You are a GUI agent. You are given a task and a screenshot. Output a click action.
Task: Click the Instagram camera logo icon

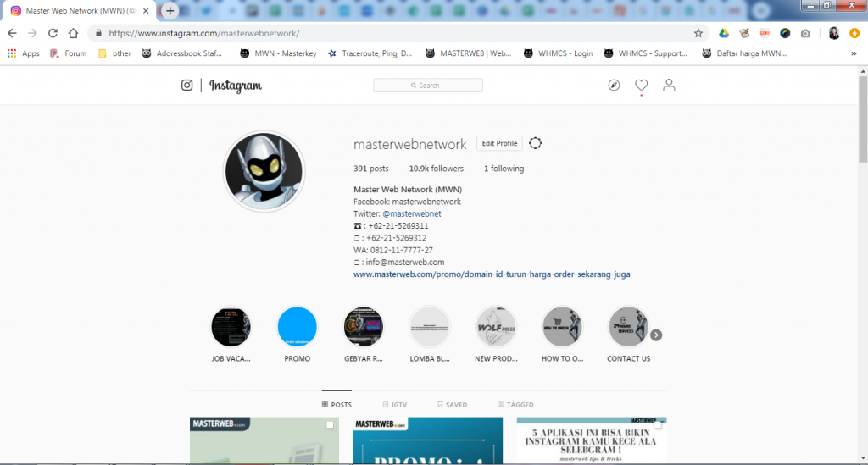(x=187, y=86)
